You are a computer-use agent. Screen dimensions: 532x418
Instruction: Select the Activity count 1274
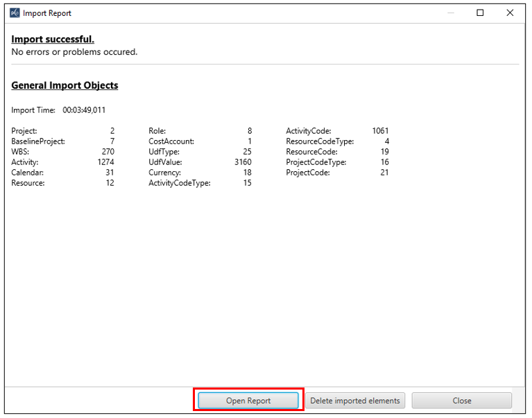[x=105, y=162]
